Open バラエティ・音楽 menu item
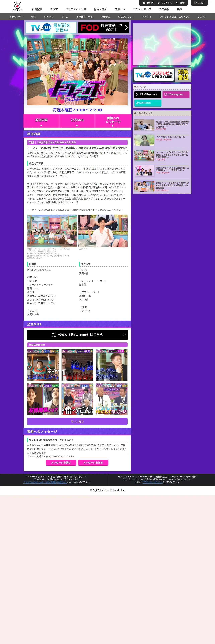 pyautogui.click(x=76, y=9)
